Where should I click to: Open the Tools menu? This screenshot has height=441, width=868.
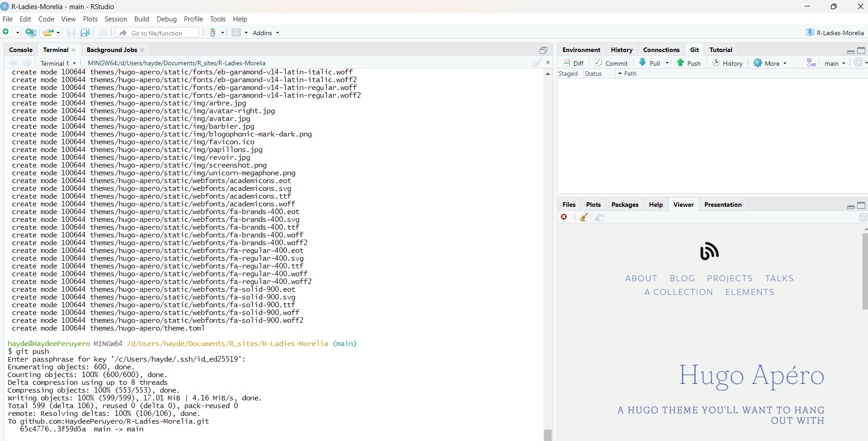[x=218, y=19]
